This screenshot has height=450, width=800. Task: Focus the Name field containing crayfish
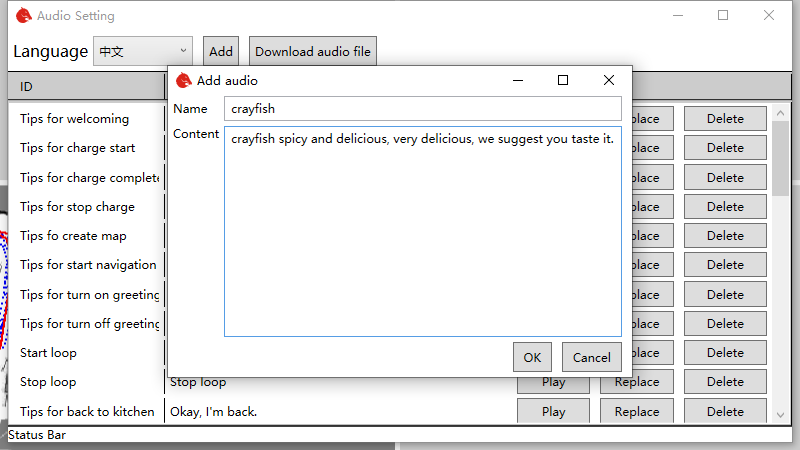[422, 108]
